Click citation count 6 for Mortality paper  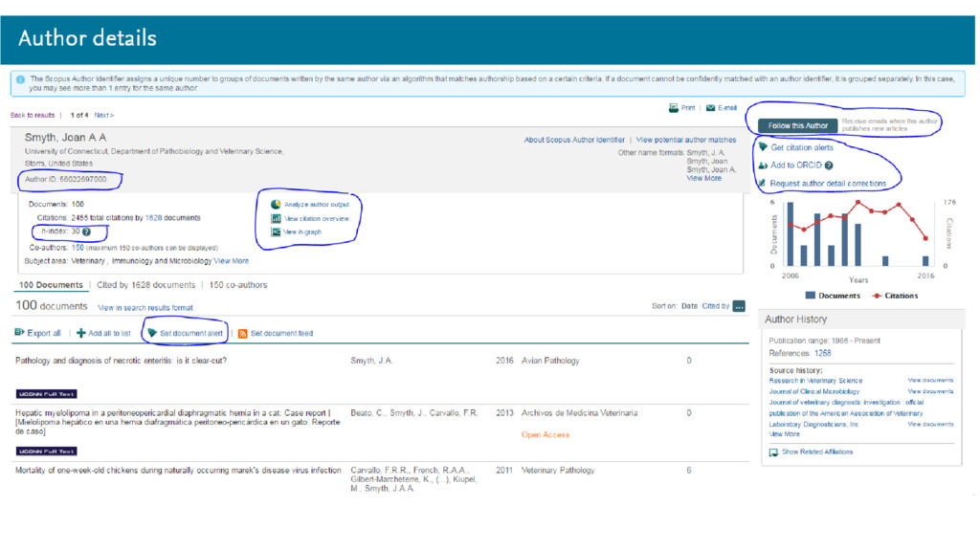tap(689, 471)
